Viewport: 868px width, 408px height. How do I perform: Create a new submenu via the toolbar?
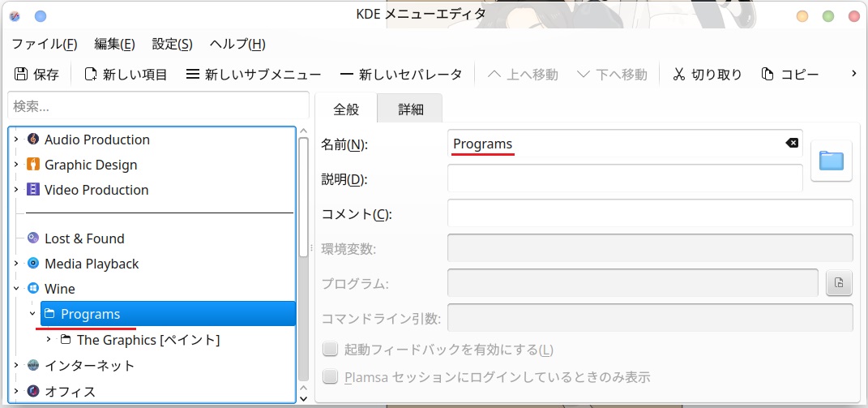[193, 75]
